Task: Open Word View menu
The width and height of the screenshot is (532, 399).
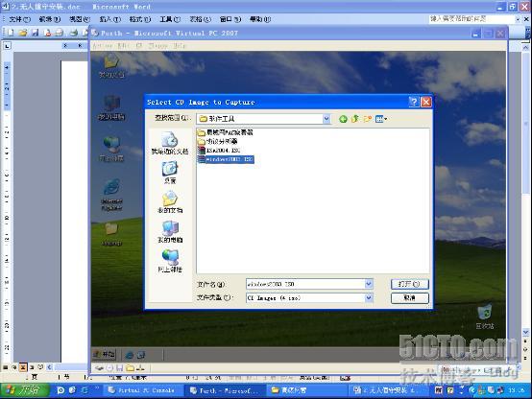Action: 80,19
